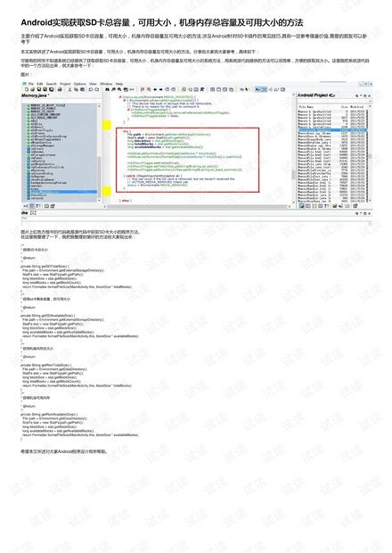Open the Help menu
The height and width of the screenshot is (553, 392).
[119, 84]
